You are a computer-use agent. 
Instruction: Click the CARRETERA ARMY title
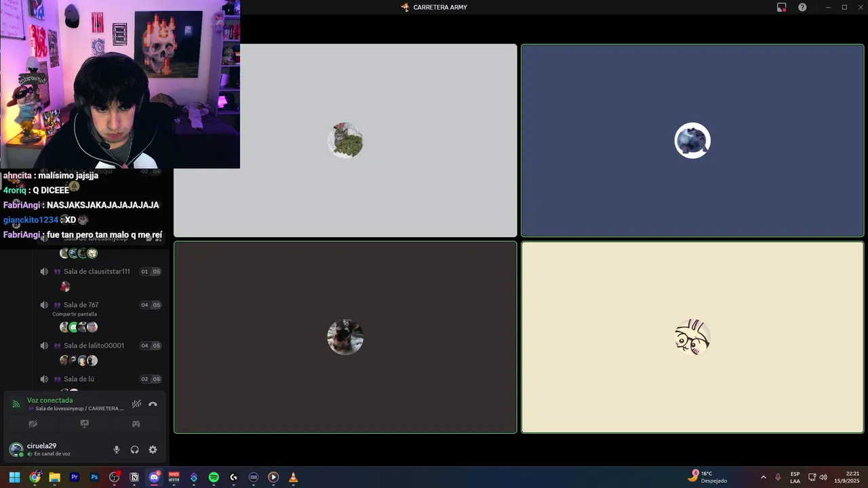coord(439,7)
